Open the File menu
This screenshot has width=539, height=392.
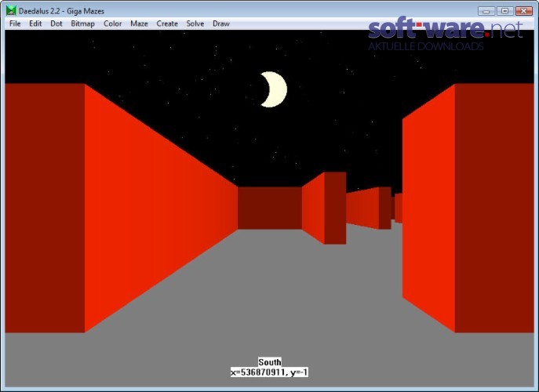15,24
